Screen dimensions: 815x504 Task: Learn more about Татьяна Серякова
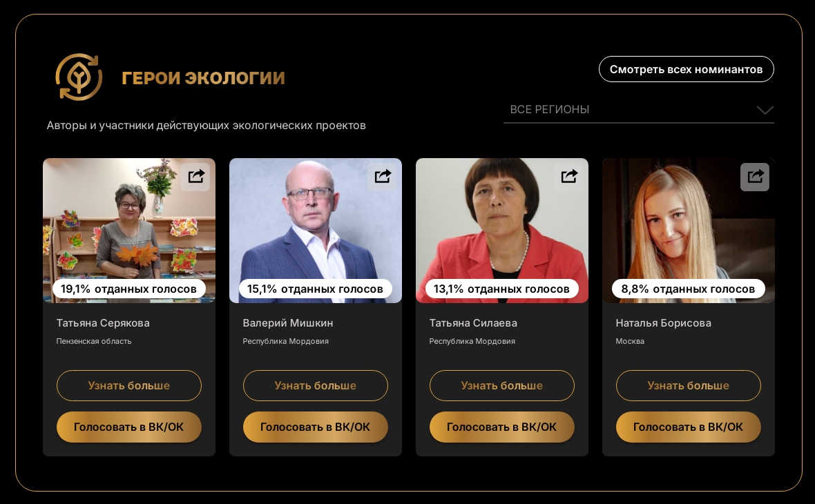(x=129, y=385)
